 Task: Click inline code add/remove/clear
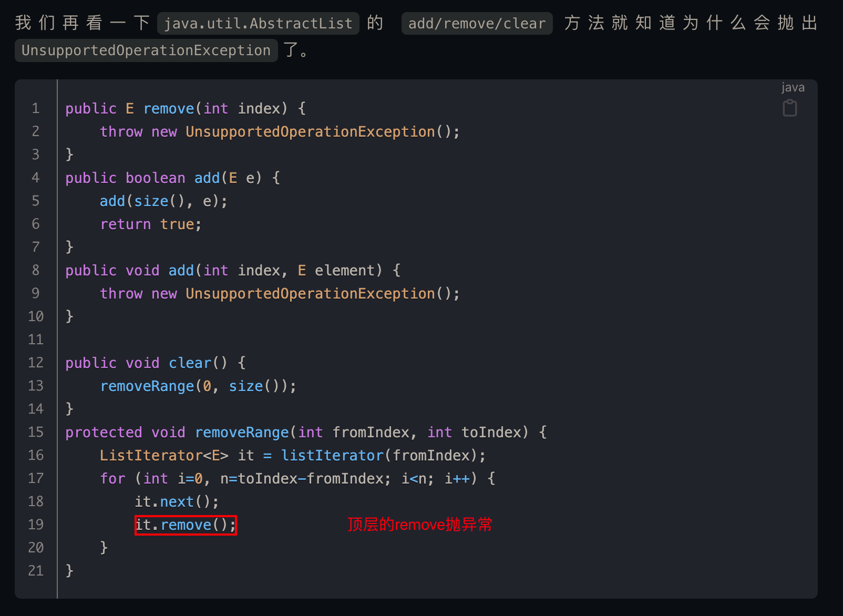point(477,23)
